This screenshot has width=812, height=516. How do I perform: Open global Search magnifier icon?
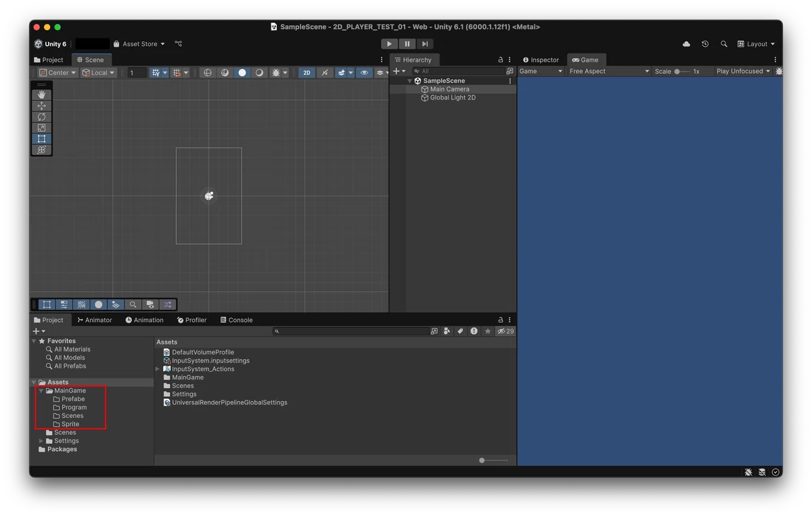[724, 44]
